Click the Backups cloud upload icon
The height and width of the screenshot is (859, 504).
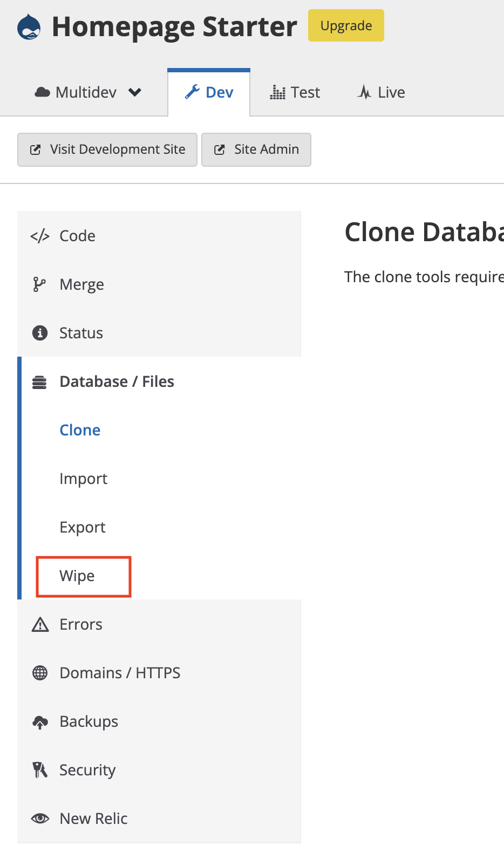click(x=40, y=722)
